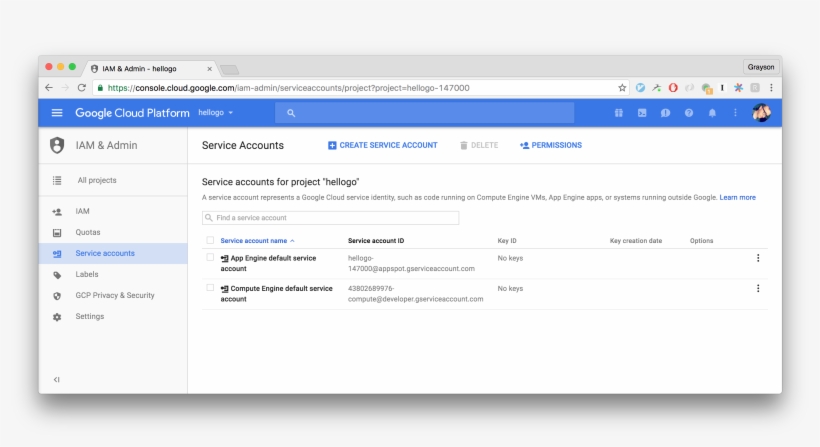The height and width of the screenshot is (447, 820).
Task: Click the help question mark icon
Action: 689,113
